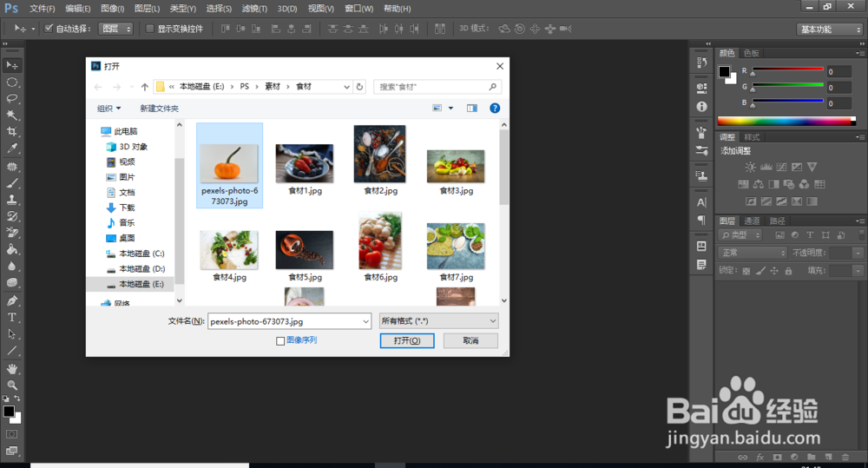Open the layer filter Kind dropdown
Viewport: 868px width, 468px height.
(740, 234)
